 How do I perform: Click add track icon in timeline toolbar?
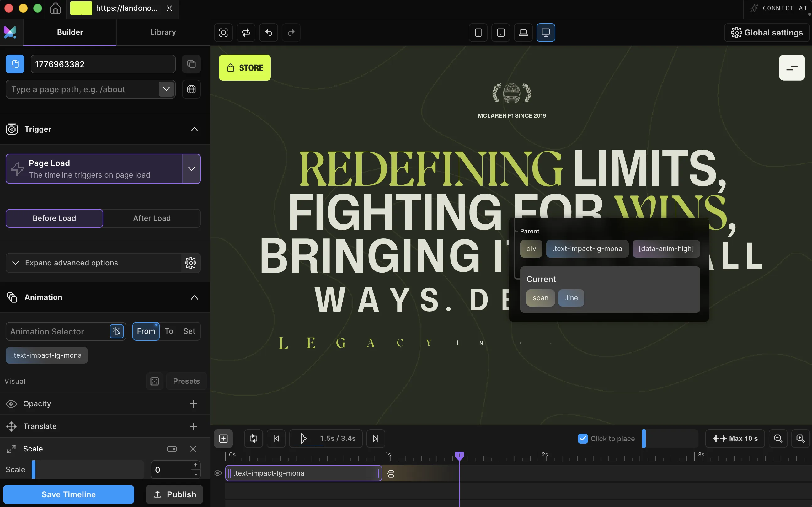click(x=223, y=439)
